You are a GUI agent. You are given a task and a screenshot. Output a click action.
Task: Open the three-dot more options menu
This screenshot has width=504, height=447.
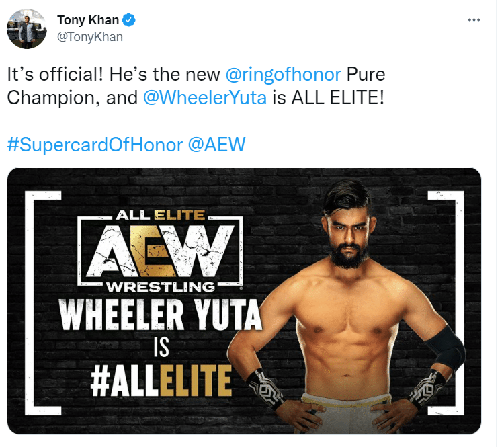pos(474,20)
